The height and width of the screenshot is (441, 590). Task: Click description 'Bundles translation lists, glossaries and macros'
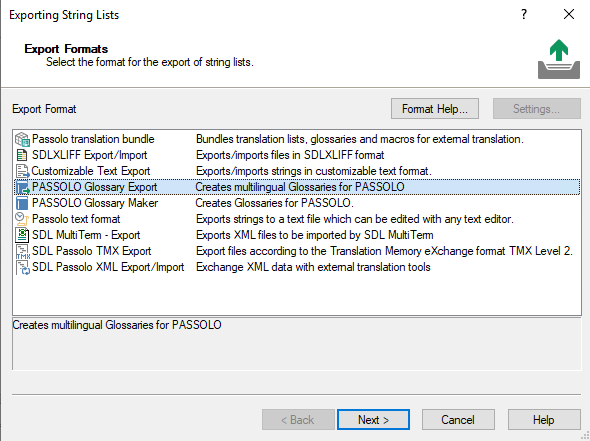[x=360, y=139]
